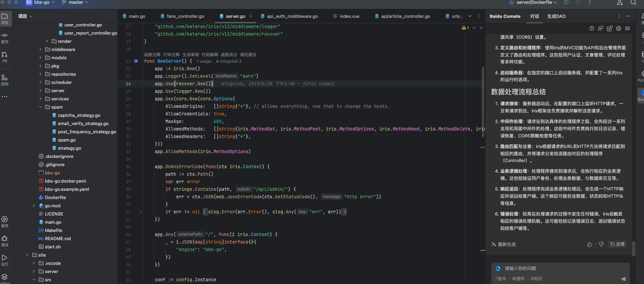Expand the services folder
644x284 pixels.
coord(40,99)
